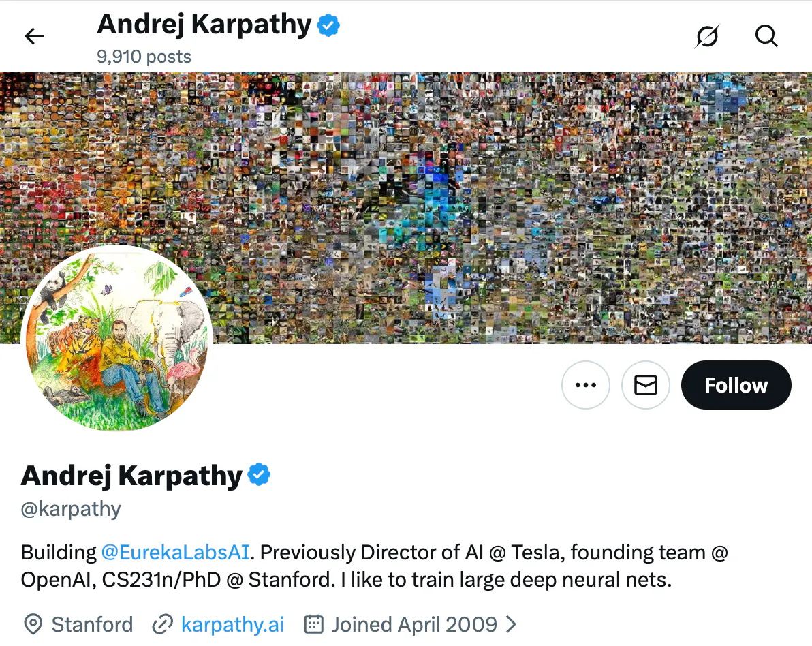Viewport: 812px width, 646px height.
Task: Open Joined April 2009 account details
Action: [x=414, y=625]
